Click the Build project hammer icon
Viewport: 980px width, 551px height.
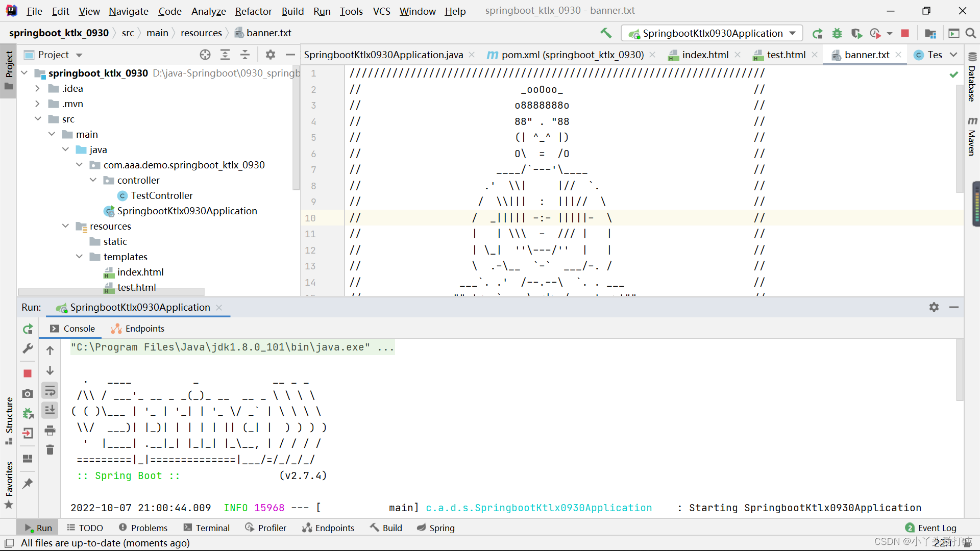(x=606, y=33)
